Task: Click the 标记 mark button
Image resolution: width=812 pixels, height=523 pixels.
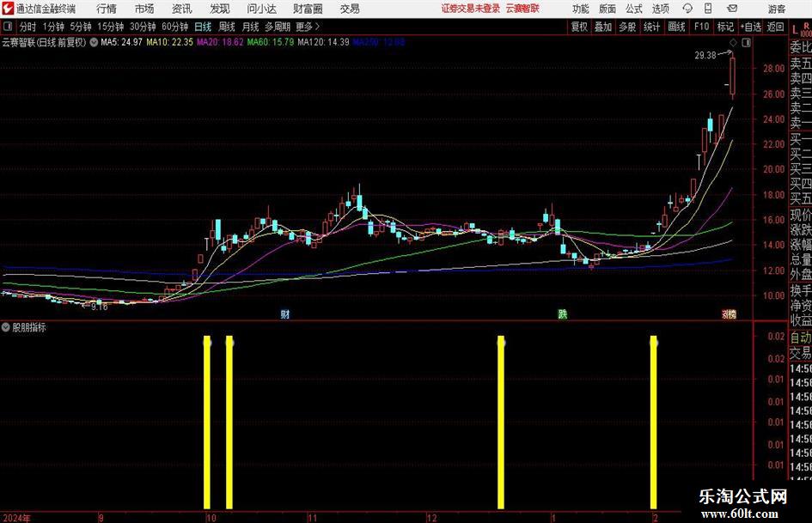Action: click(x=725, y=27)
